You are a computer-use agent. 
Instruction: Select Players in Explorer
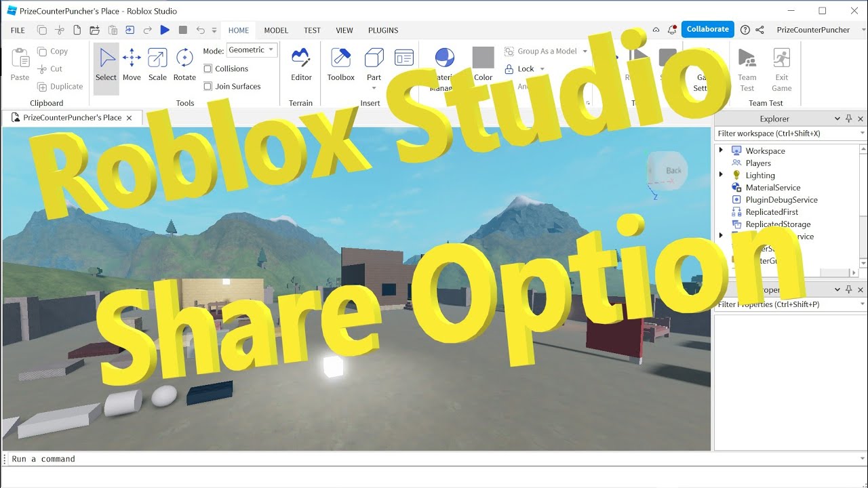click(758, 163)
